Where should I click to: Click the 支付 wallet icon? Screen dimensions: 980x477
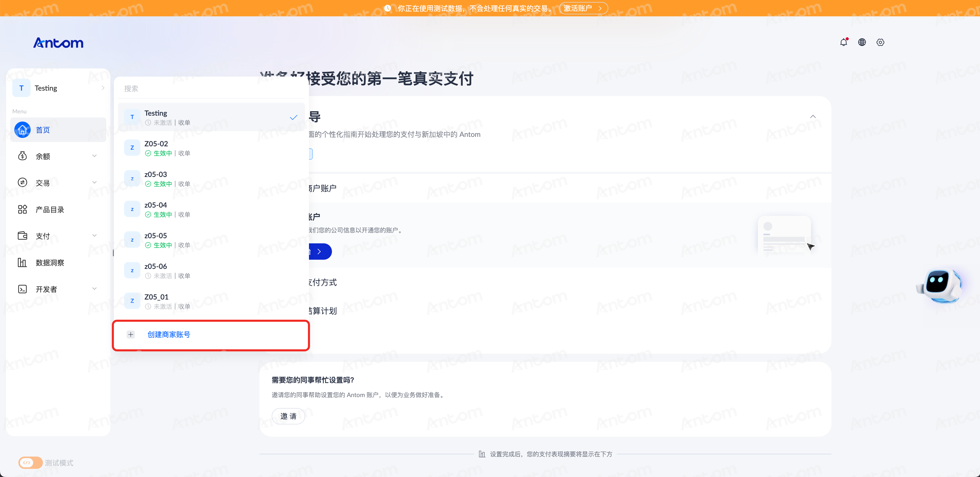point(22,236)
